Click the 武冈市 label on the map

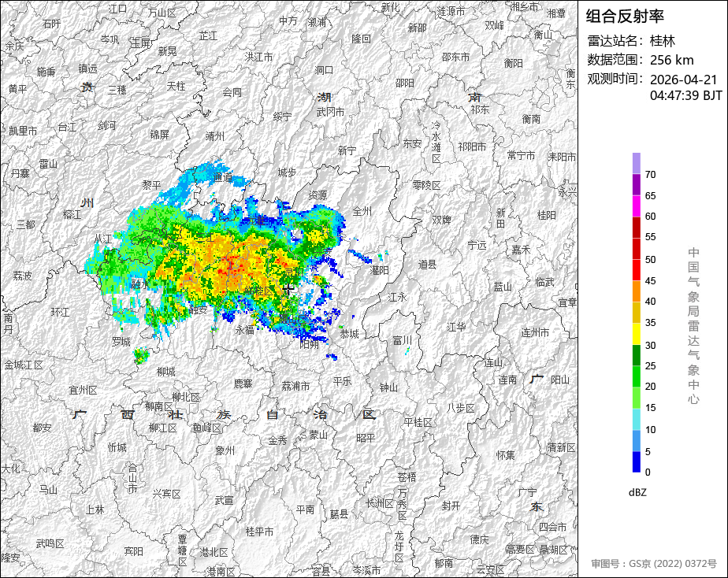(x=331, y=112)
